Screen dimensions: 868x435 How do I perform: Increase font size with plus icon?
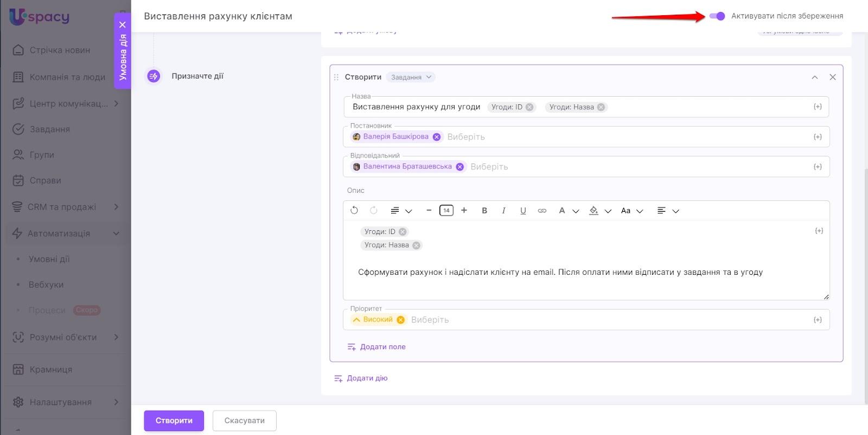(x=464, y=210)
